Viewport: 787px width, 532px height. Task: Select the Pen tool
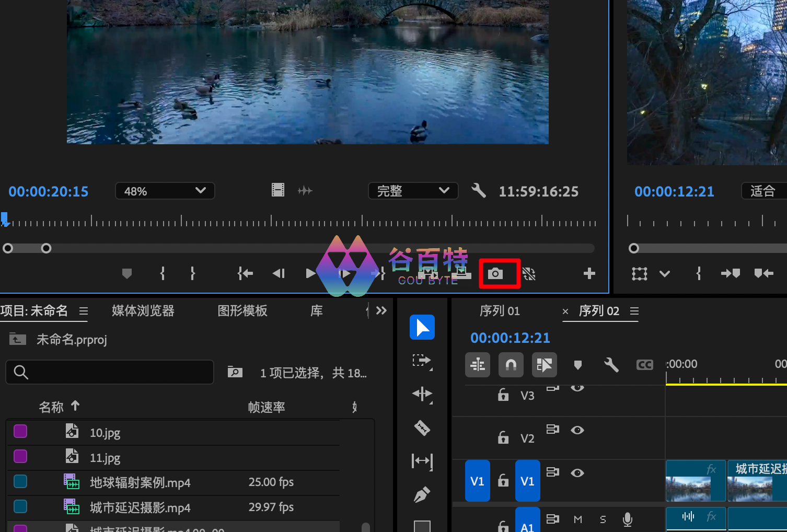coord(422,494)
